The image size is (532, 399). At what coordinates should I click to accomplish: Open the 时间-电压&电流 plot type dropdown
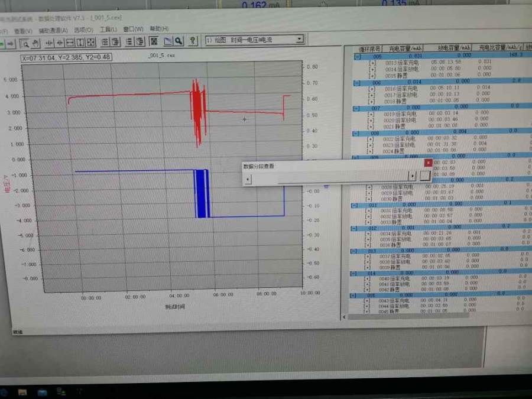pyautogui.click(x=299, y=40)
